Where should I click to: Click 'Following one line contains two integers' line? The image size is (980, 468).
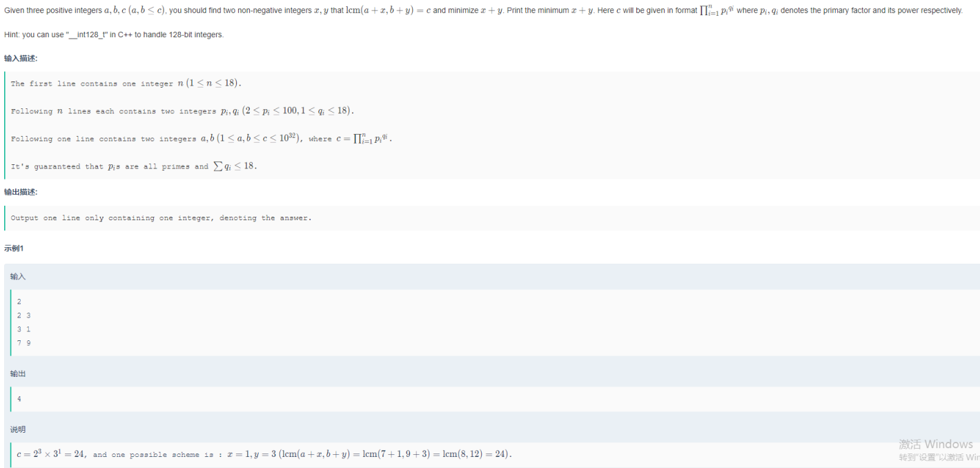click(x=202, y=139)
